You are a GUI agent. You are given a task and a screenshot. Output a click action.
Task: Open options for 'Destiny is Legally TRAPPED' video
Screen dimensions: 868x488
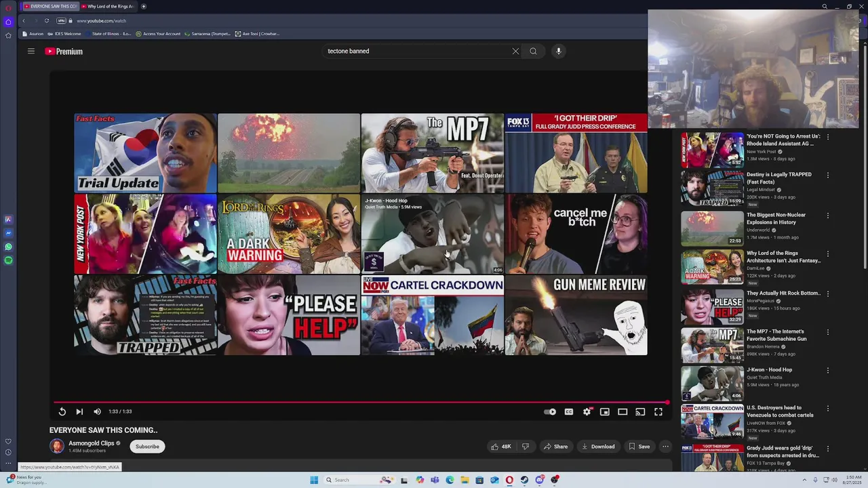[x=827, y=176]
